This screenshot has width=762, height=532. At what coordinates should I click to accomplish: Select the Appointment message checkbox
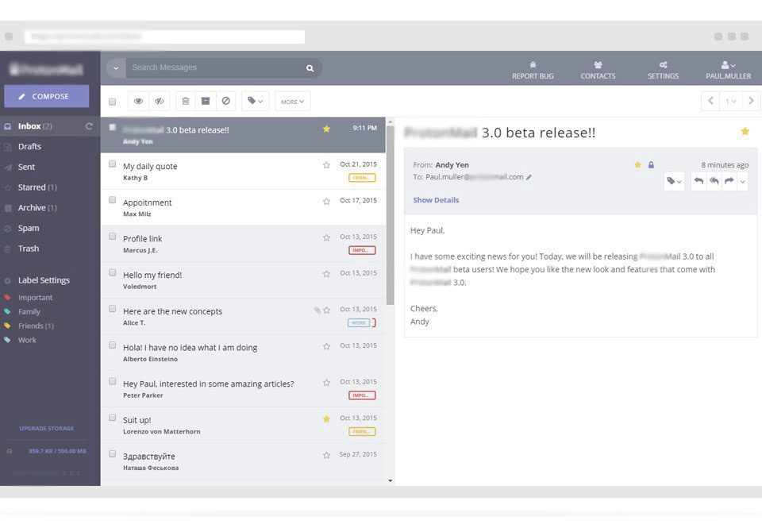[112, 200]
